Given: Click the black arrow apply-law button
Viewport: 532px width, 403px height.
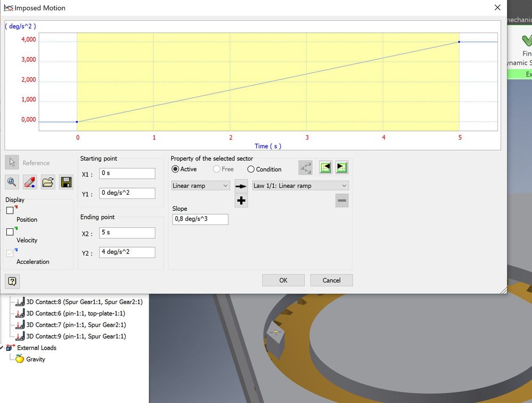Looking at the screenshot, I should [x=241, y=186].
